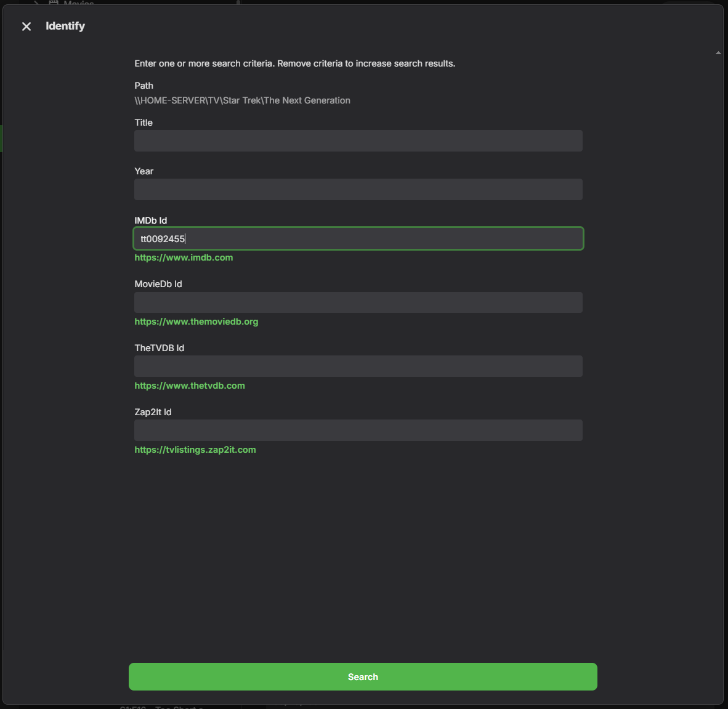Click the IMDb Id field containing tt0092455
Screen dimensions: 728x709
tap(358, 239)
